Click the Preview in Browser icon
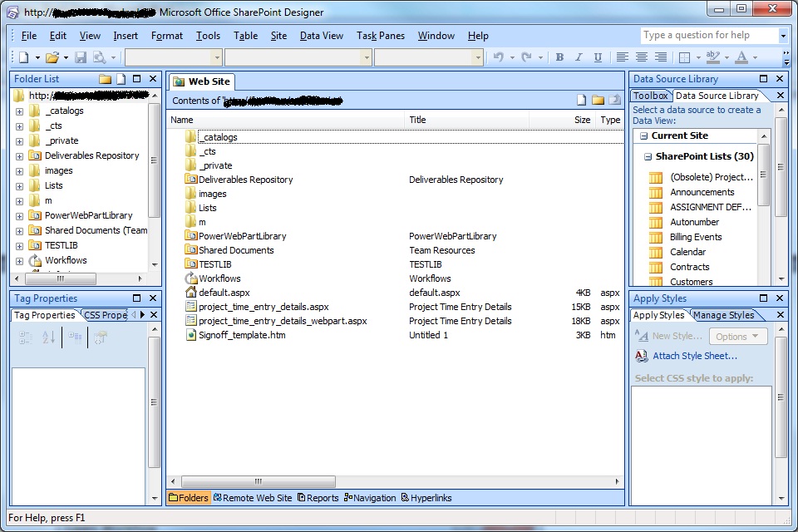798x532 pixels. tap(100, 57)
